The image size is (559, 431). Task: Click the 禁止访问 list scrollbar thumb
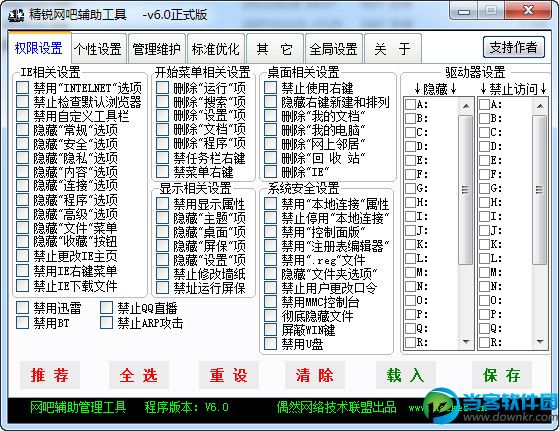(x=540, y=190)
